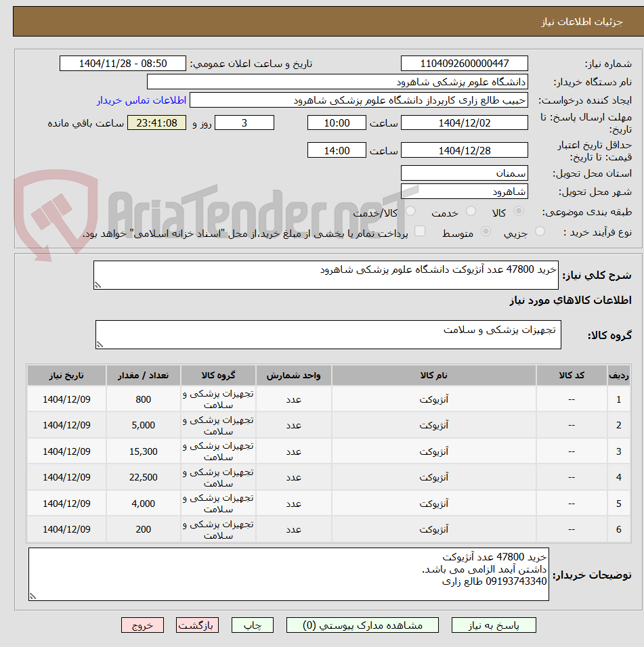The image size is (644, 647).
Task: Click the گروه کالا text area
Action: [x=328, y=334]
